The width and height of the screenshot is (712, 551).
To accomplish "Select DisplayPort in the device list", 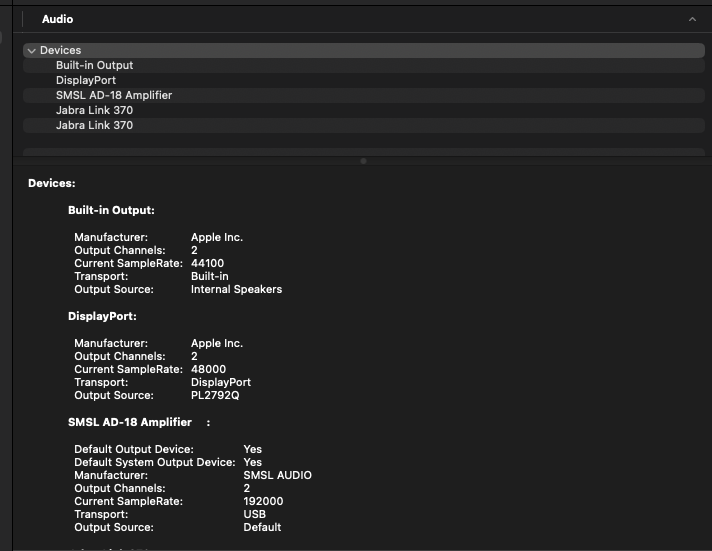I will 364,80.
